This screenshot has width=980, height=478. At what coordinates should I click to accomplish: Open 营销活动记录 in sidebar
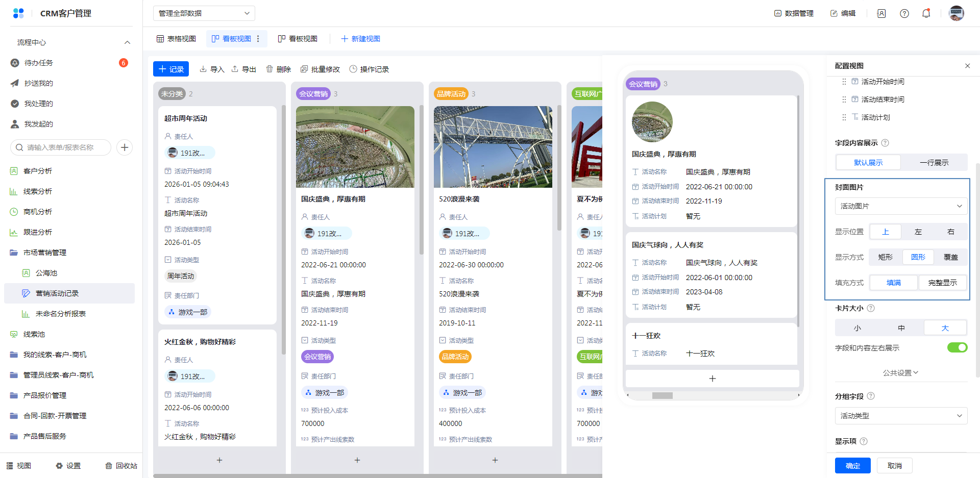click(57, 293)
